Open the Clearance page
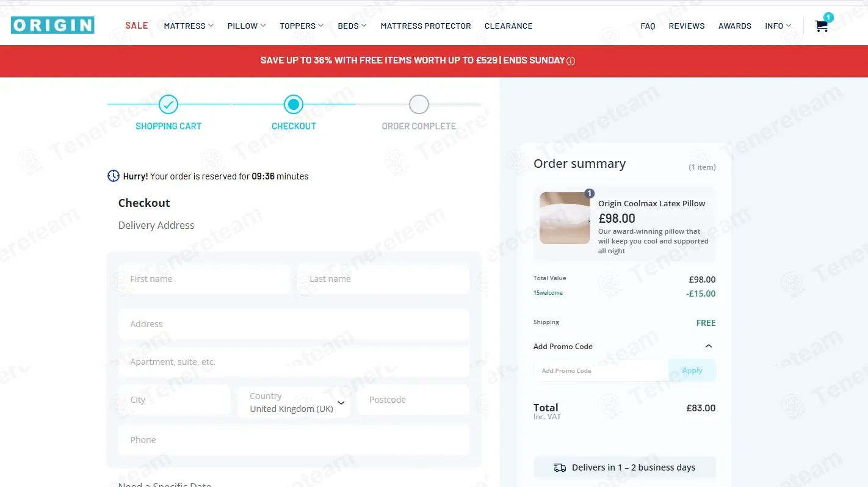 click(x=508, y=26)
